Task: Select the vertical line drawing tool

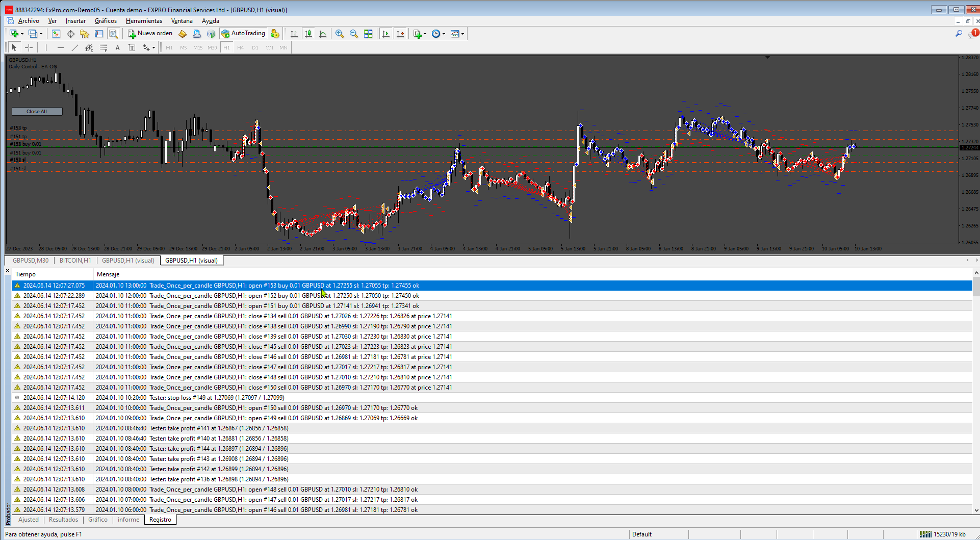Action: [46, 47]
